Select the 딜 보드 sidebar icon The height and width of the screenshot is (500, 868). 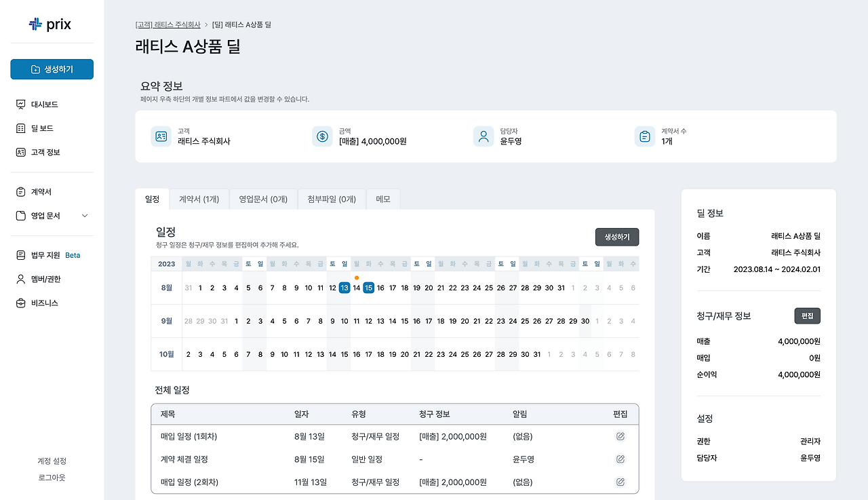[20, 128]
